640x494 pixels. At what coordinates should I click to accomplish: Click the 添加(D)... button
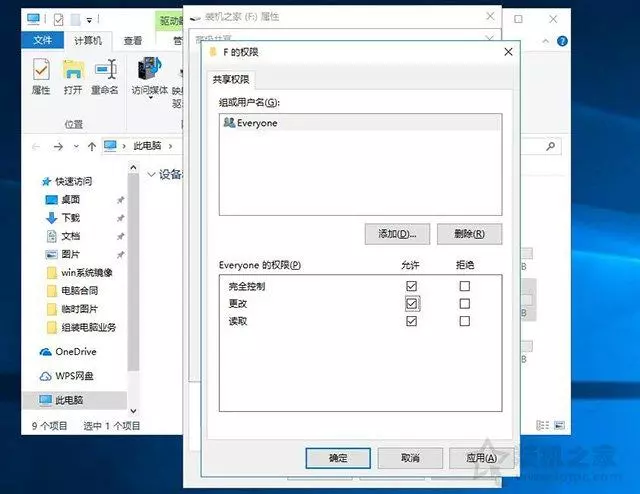(x=397, y=234)
